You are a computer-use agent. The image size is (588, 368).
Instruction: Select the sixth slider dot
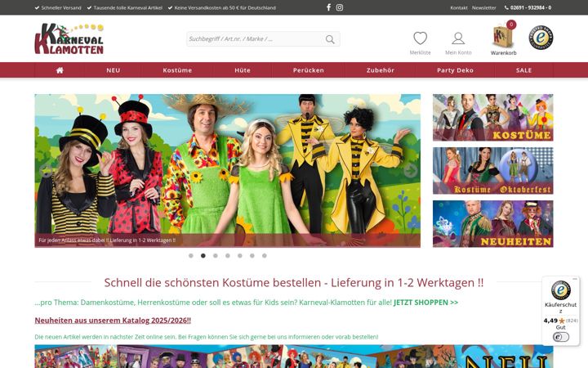[x=252, y=256]
